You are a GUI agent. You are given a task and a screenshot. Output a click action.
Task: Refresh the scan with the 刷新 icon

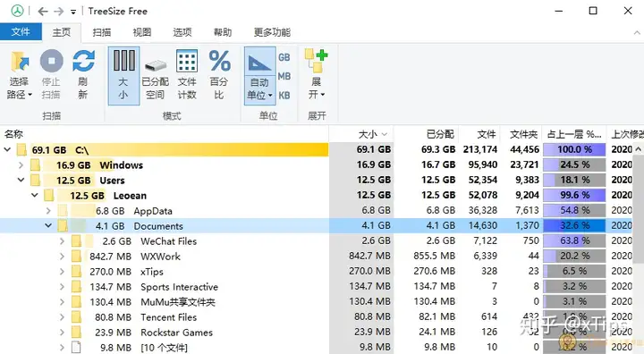[x=83, y=61]
